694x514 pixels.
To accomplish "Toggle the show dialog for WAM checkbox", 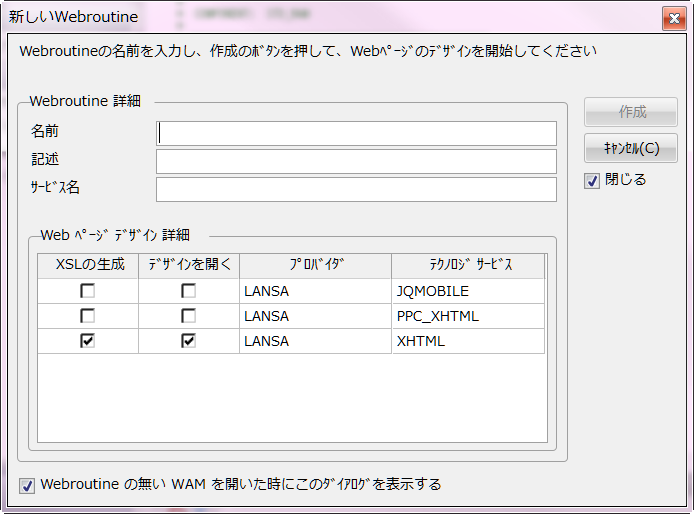I will pos(28,486).
